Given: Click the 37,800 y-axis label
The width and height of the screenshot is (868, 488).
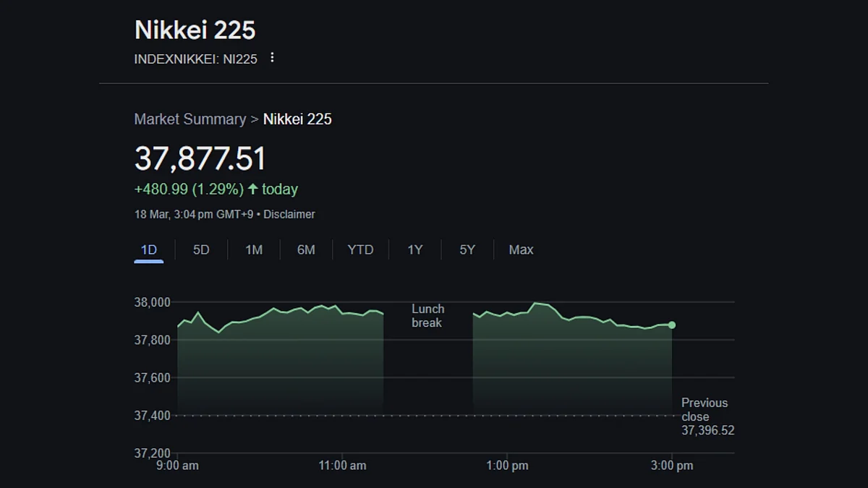Looking at the screenshot, I should 152,340.
